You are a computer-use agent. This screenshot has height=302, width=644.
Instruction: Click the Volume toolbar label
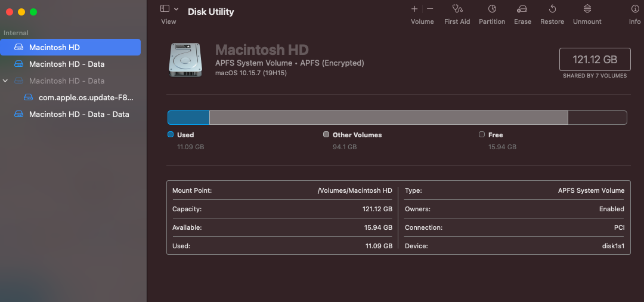point(422,21)
